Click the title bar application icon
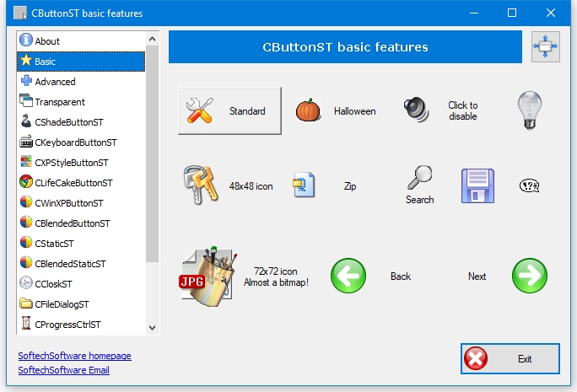577x392 pixels. 20,13
